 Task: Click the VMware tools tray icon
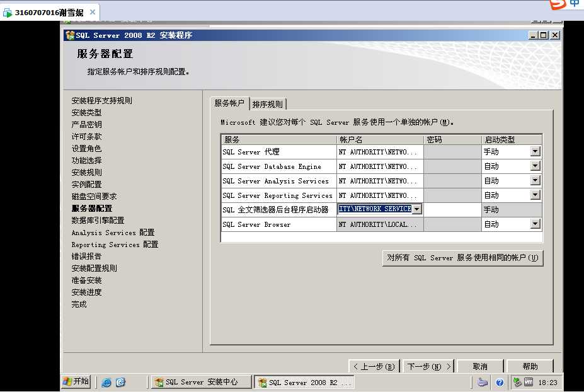coord(529,383)
